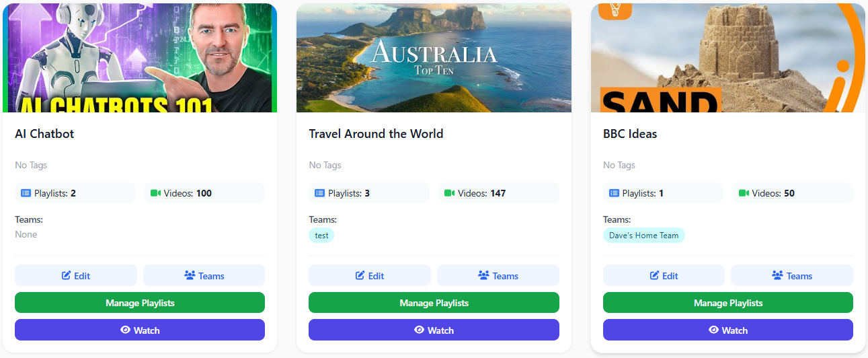Open Teams for the AI Chatbot channel
The image size is (868, 358).
(204, 275)
